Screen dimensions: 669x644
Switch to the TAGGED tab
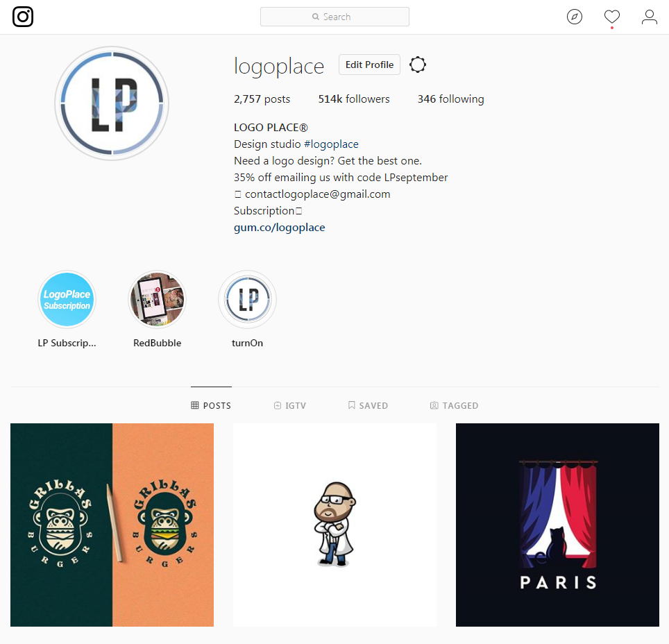[454, 405]
